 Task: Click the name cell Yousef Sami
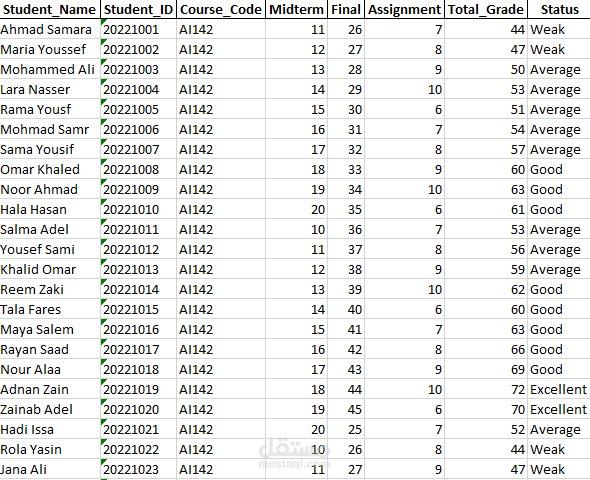tap(50, 249)
